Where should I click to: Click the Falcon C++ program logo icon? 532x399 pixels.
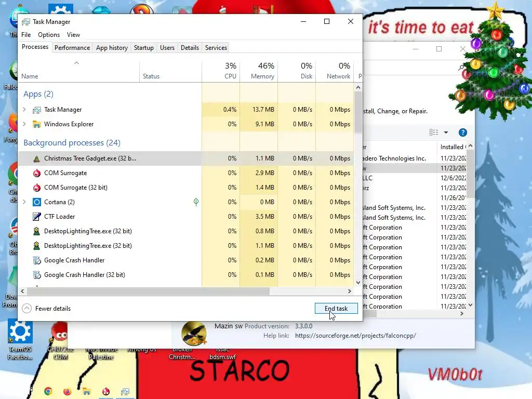[194, 333]
